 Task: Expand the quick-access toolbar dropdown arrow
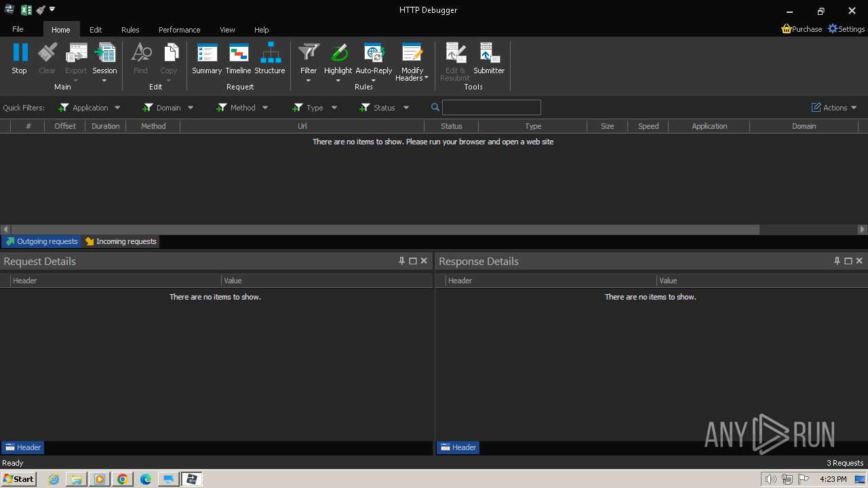(x=52, y=9)
